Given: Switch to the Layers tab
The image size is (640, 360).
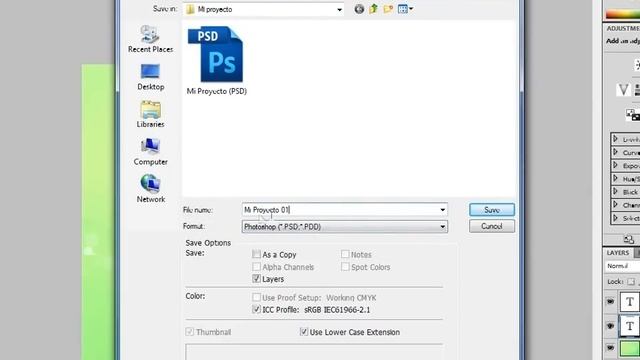Looking at the screenshot, I should tap(618, 253).
